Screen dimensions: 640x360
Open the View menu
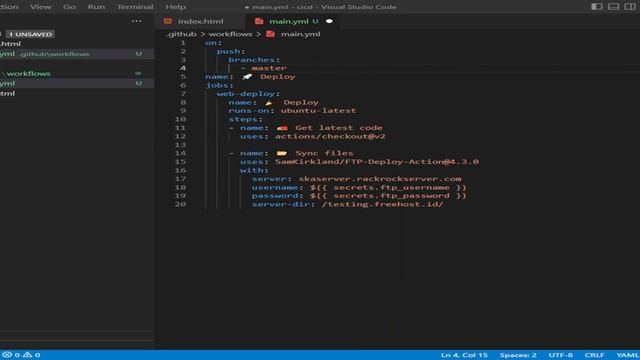[x=40, y=7]
